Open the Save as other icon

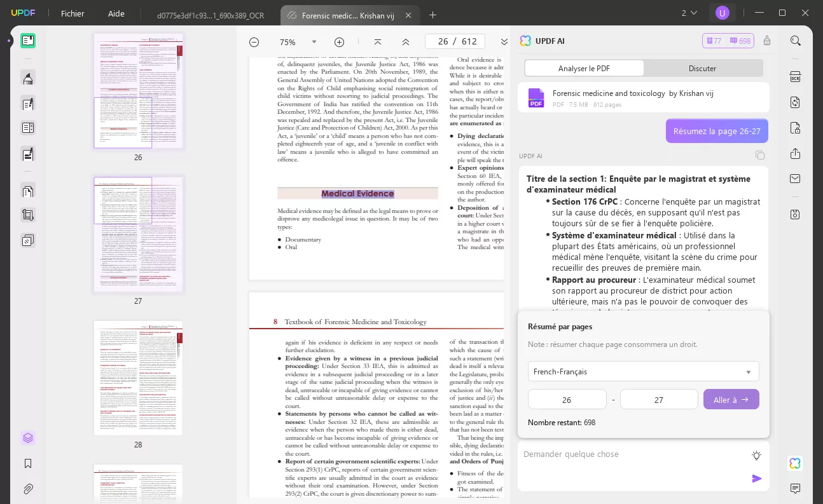coord(795,214)
